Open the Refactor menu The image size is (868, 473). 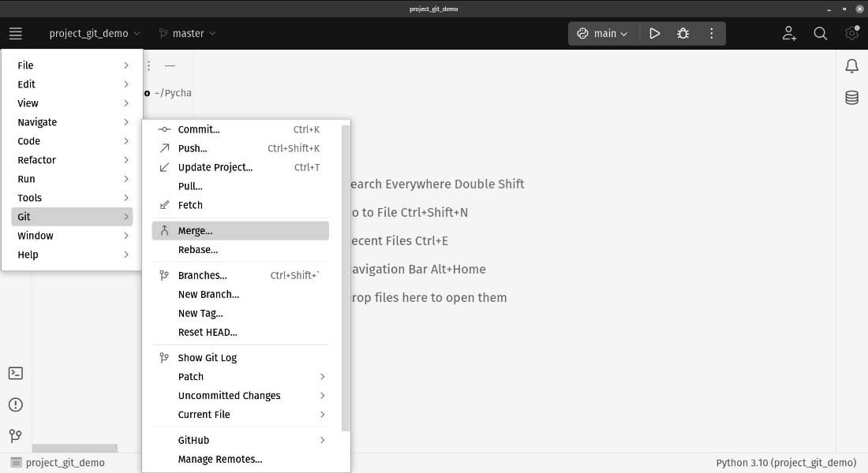[x=72, y=160]
